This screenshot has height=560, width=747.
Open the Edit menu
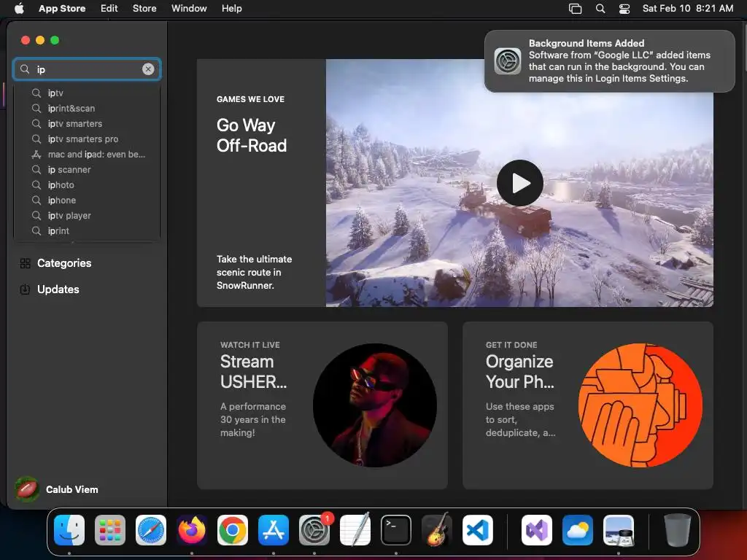[x=109, y=8]
